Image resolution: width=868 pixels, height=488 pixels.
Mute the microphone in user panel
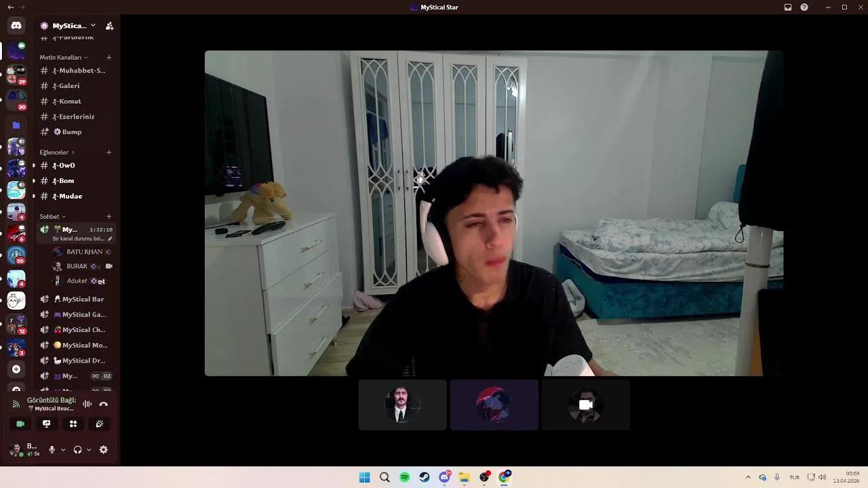52,449
